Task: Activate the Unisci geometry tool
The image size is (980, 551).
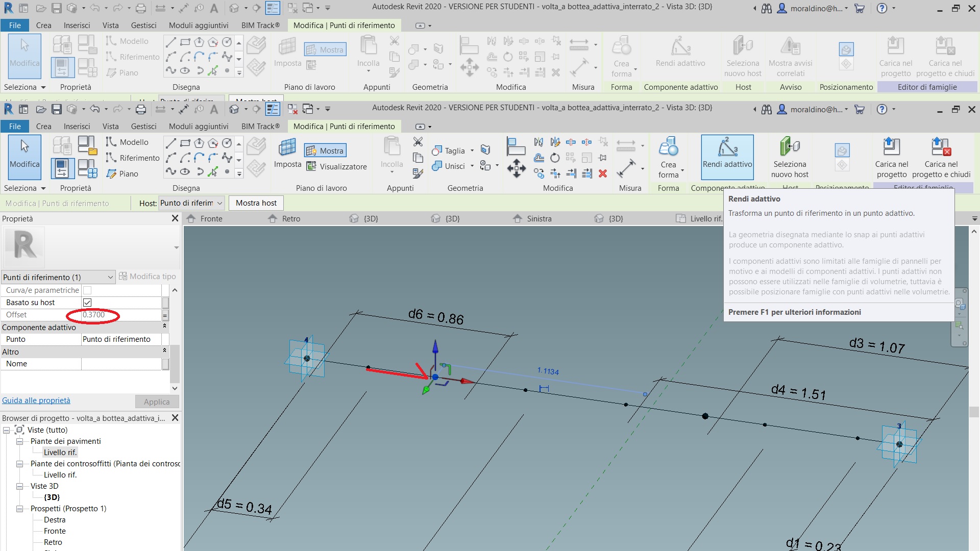Action: tap(452, 166)
